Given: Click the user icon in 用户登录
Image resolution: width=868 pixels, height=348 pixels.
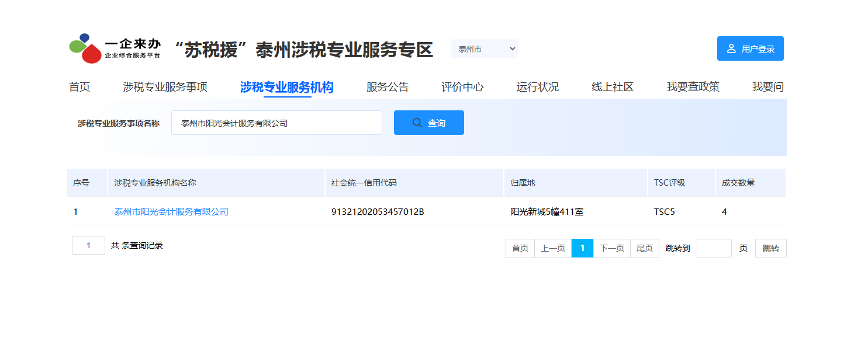Looking at the screenshot, I should tap(731, 48).
